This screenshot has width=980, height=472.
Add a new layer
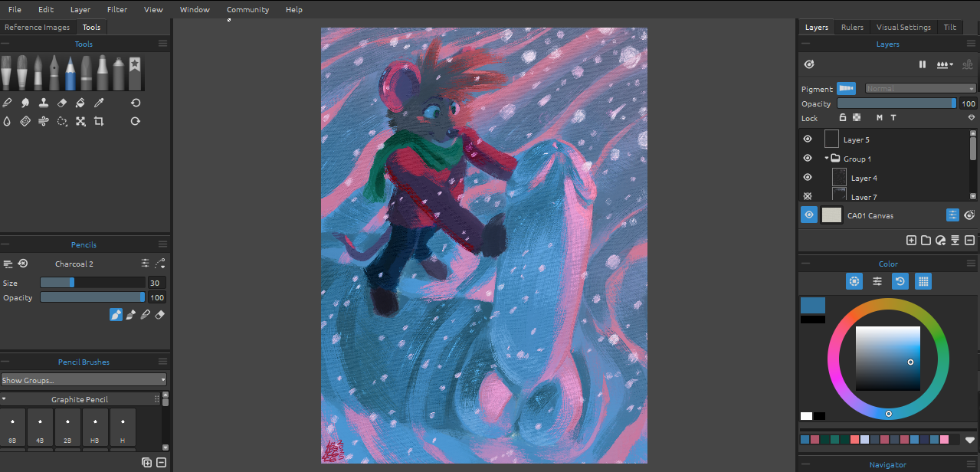[x=911, y=241]
